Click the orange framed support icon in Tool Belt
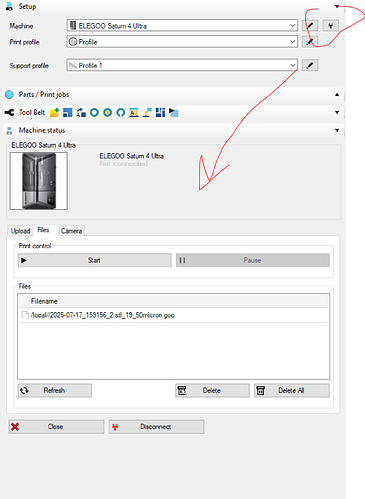365x499 pixels. [134, 113]
